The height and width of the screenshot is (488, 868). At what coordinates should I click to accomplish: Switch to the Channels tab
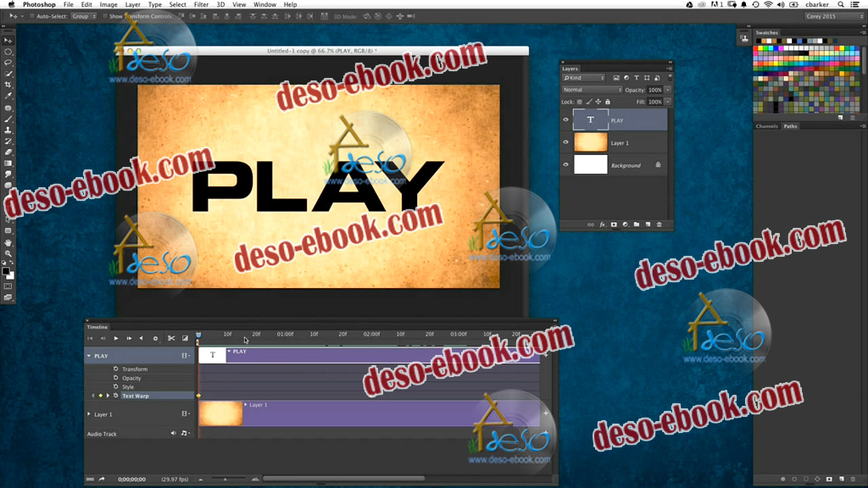(x=766, y=126)
